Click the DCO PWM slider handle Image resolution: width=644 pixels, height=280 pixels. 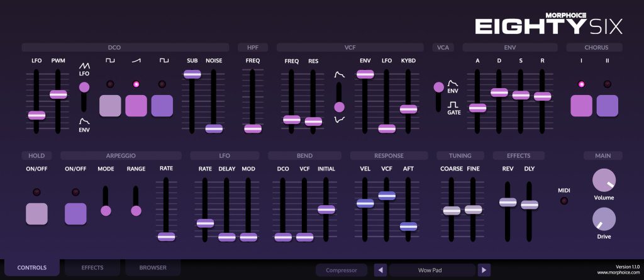(x=58, y=94)
